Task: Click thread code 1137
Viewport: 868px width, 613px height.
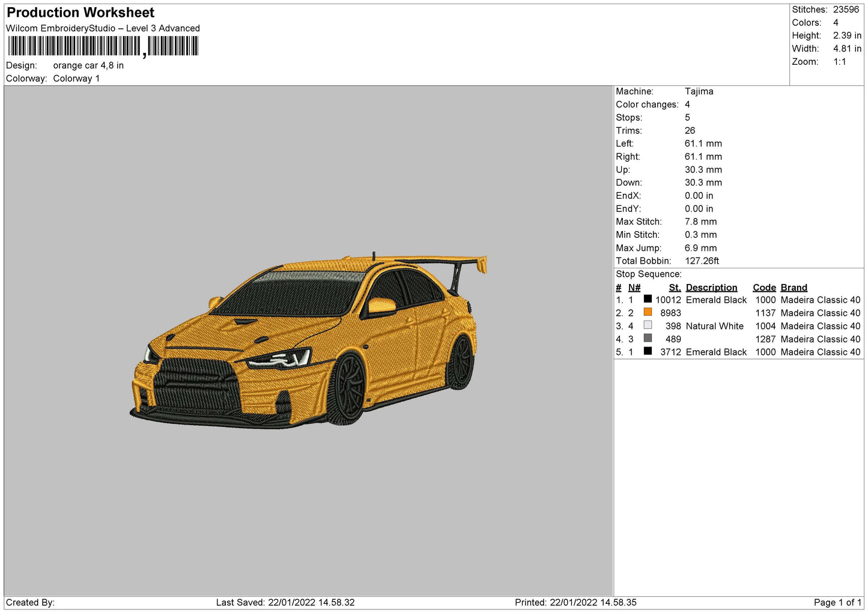Action: (x=766, y=313)
